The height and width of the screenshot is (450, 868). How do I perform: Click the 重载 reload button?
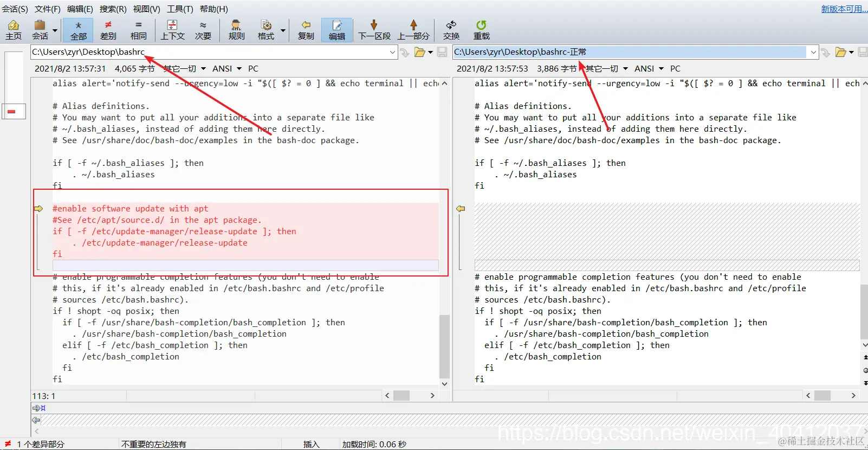[x=481, y=30]
